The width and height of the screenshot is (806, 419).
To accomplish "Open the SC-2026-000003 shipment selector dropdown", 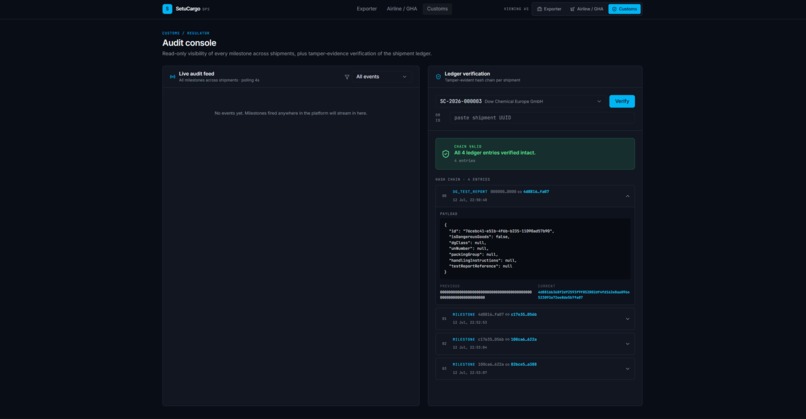I will point(521,101).
